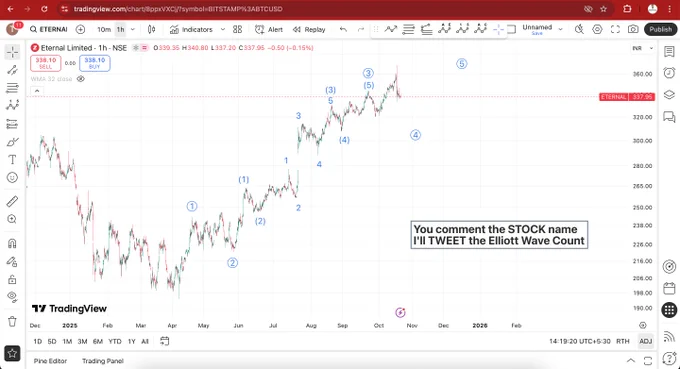This screenshot has height=369, width=680.
Task: Open favorites star toolbar button
Action: 12,353
